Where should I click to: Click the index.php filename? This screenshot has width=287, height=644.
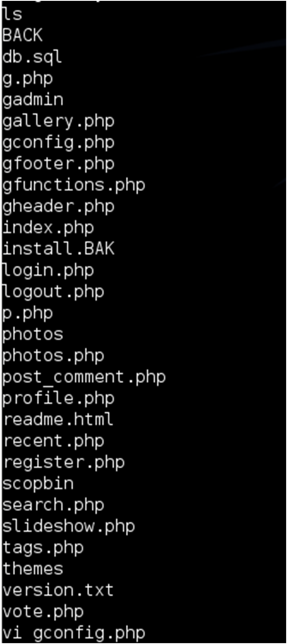pyautogui.click(x=48, y=228)
